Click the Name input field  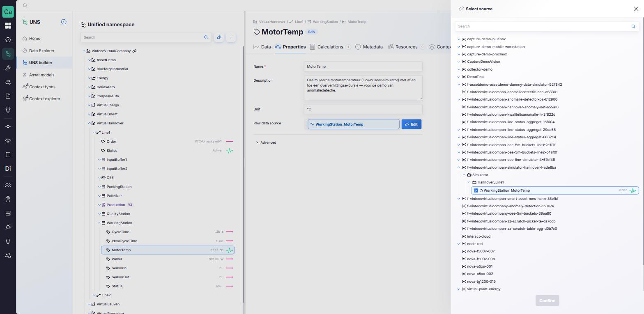pyautogui.click(x=363, y=66)
